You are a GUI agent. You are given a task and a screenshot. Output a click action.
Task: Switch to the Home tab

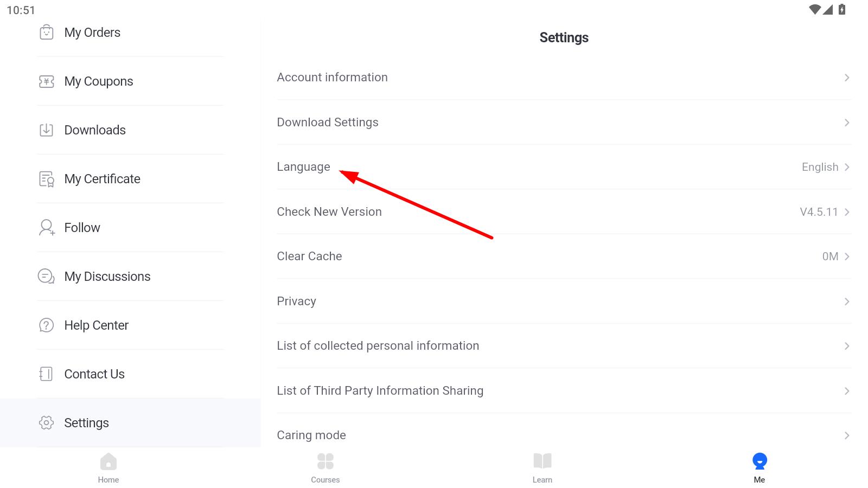[x=108, y=467]
